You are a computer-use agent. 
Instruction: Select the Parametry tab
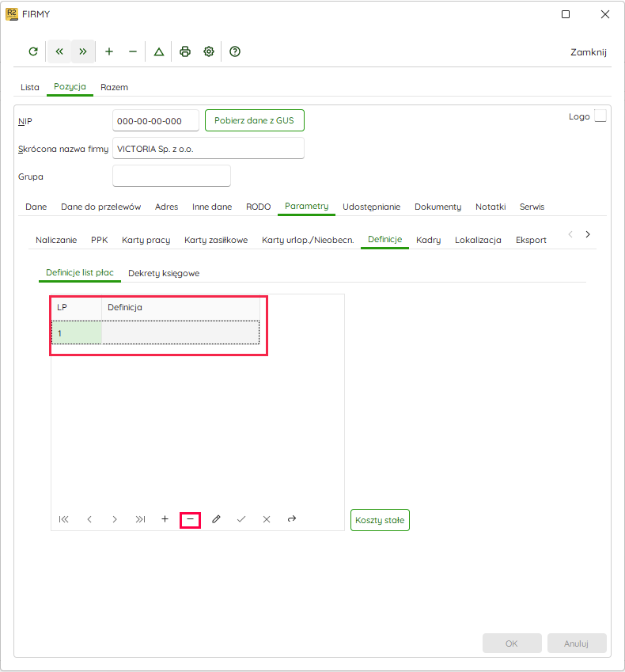tap(307, 207)
